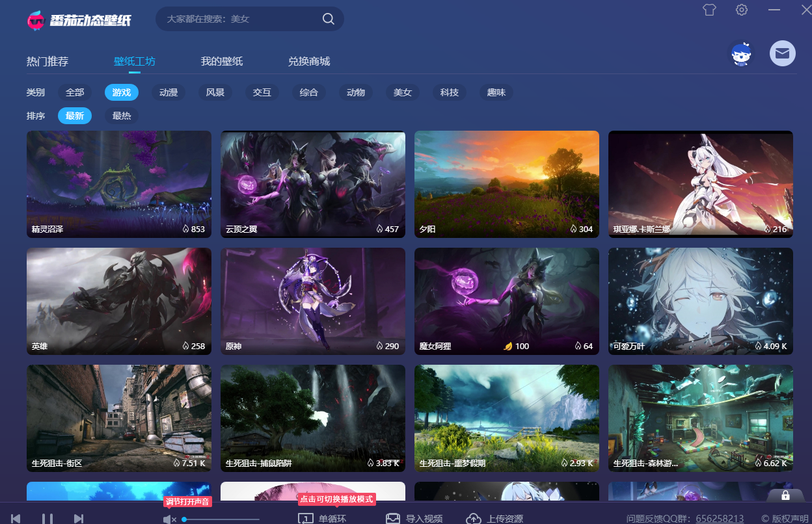Open the 夕阳 sunset wallpaper thumbnail

coord(507,184)
